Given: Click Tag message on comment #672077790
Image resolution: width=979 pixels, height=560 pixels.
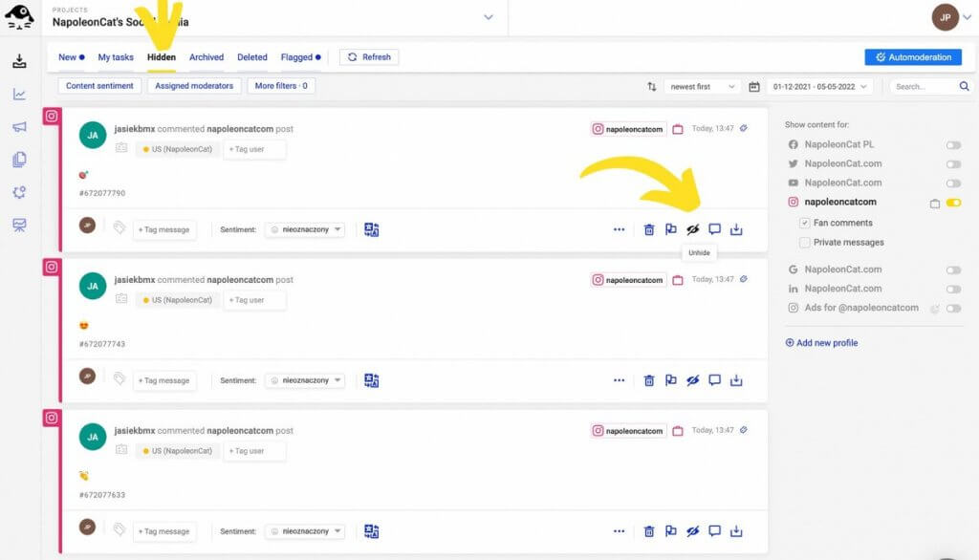Looking at the screenshot, I should point(164,229).
